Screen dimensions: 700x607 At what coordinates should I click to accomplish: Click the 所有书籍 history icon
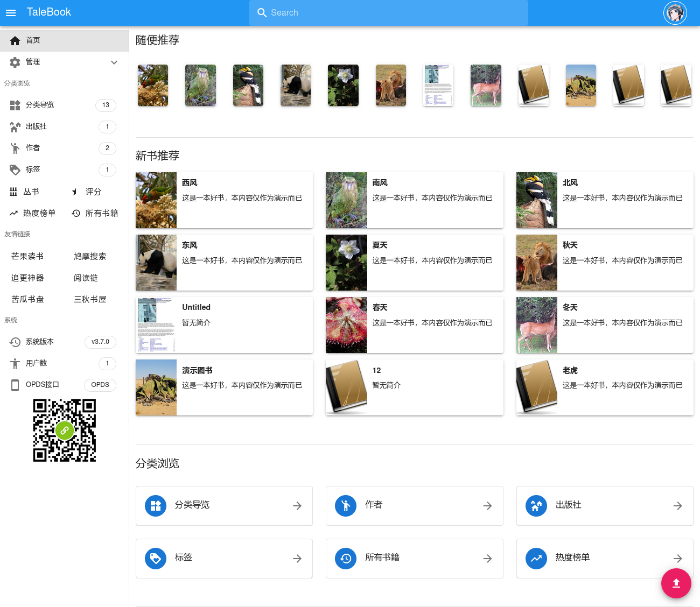tap(75, 213)
